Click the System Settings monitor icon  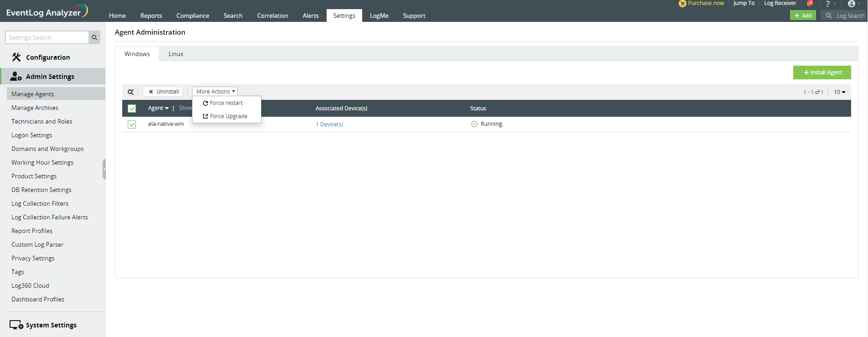coord(16,325)
